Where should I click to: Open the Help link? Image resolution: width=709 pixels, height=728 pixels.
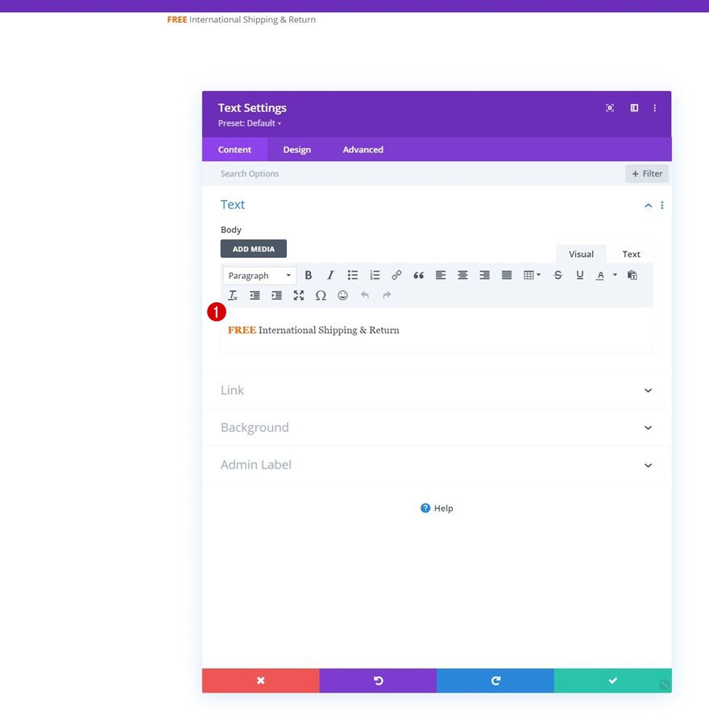pos(442,508)
